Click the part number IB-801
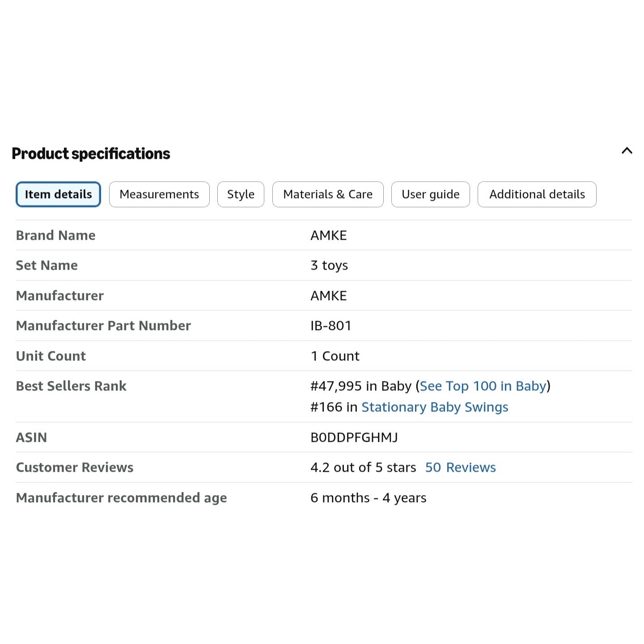The width and height of the screenshot is (644, 644). click(x=331, y=326)
